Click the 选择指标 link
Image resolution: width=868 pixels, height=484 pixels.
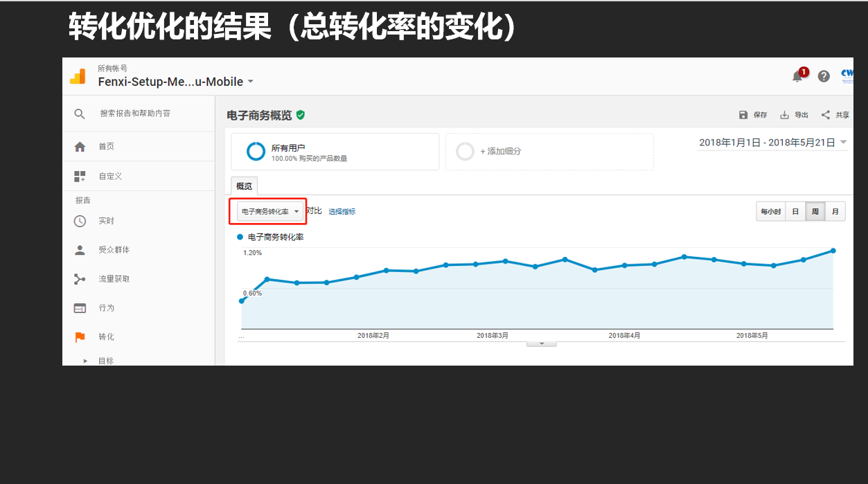pyautogui.click(x=342, y=212)
